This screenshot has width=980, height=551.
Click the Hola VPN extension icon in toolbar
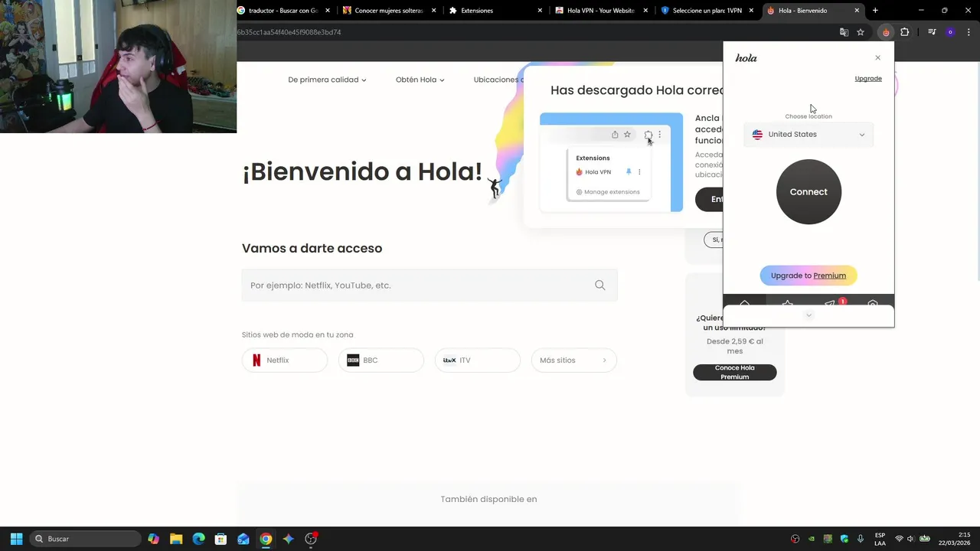pyautogui.click(x=886, y=32)
